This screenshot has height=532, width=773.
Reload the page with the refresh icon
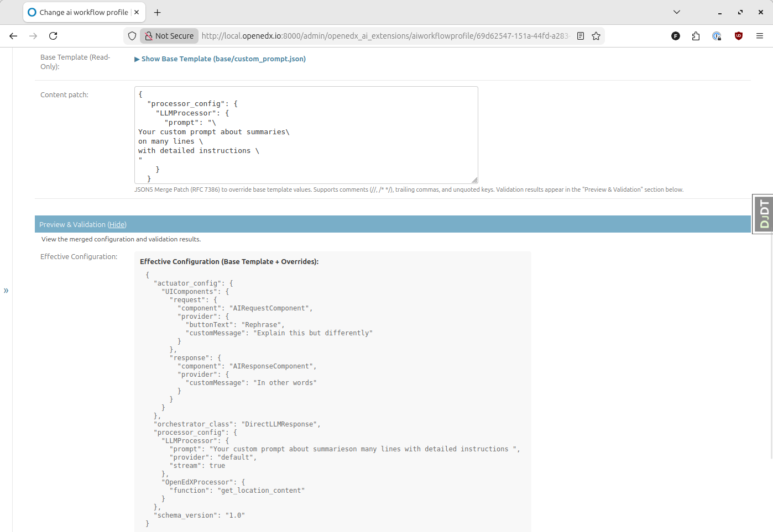(x=53, y=36)
